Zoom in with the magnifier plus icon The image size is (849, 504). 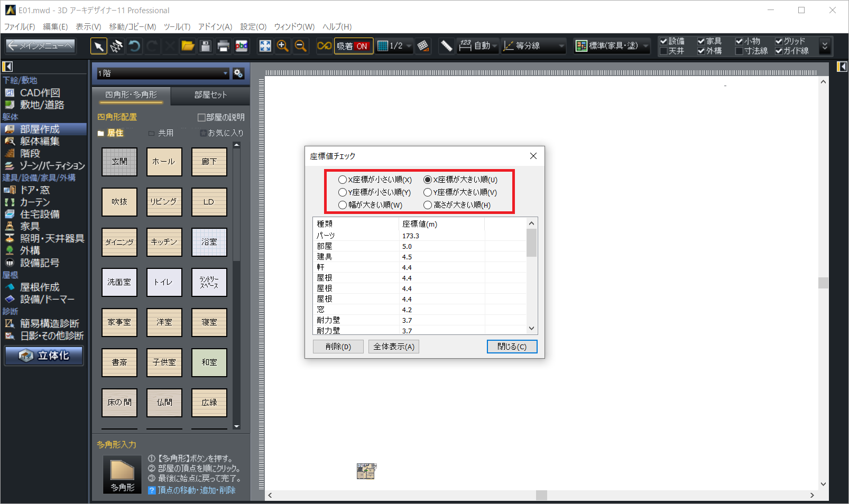[x=283, y=46]
